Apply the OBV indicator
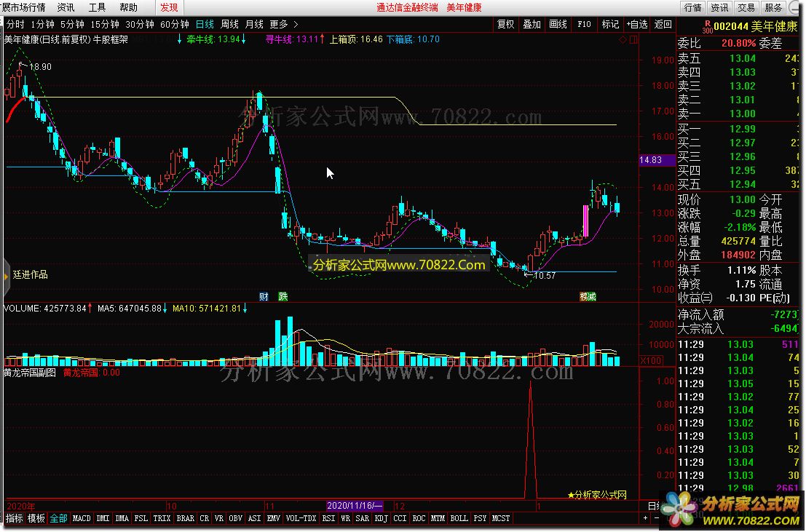This screenshot has height=532, width=806. [x=235, y=518]
